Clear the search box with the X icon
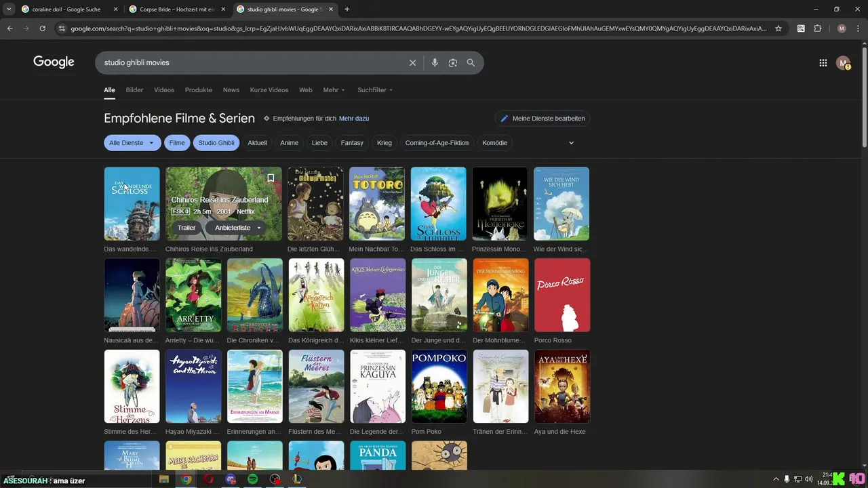The width and height of the screenshot is (868, 488). click(412, 62)
